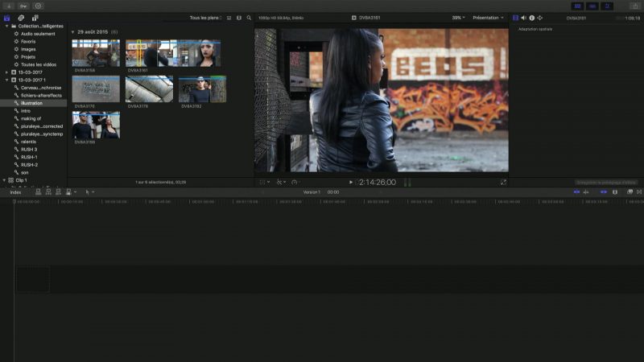Toggle the inspector panel visibility button
Screen dimensions: 644x362
607,6
